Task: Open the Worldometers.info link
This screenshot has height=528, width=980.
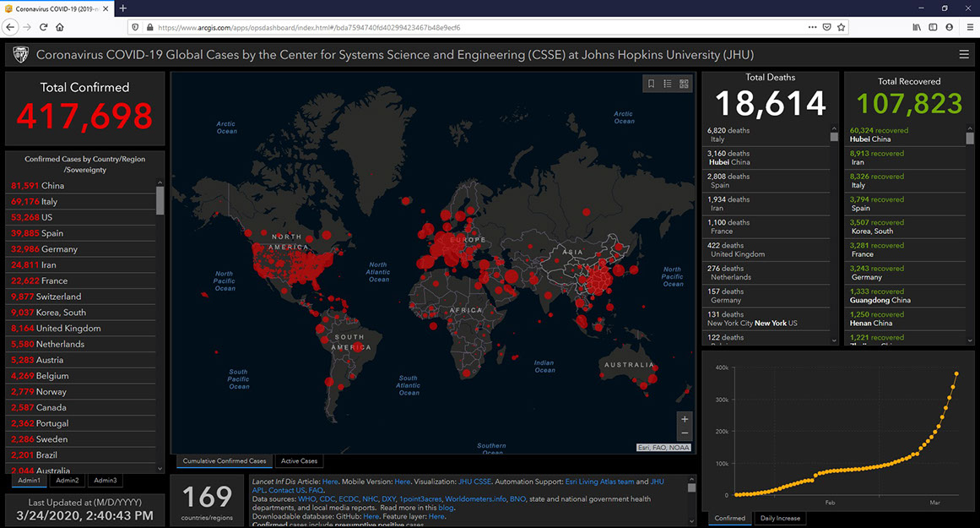Action: click(x=475, y=499)
